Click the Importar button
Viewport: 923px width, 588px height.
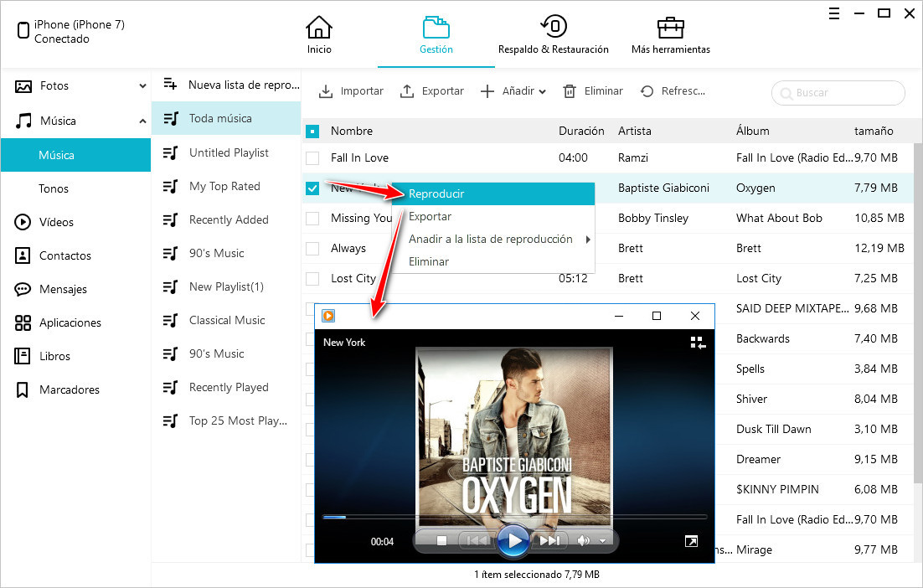351,91
